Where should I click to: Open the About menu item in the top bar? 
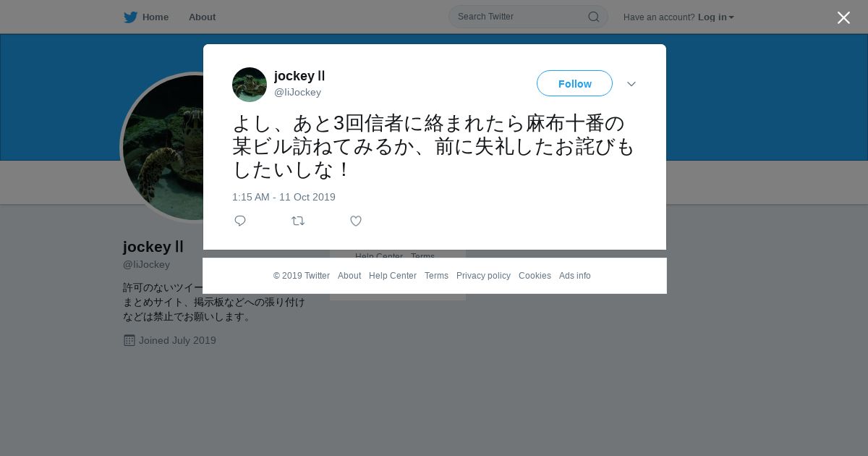(202, 17)
